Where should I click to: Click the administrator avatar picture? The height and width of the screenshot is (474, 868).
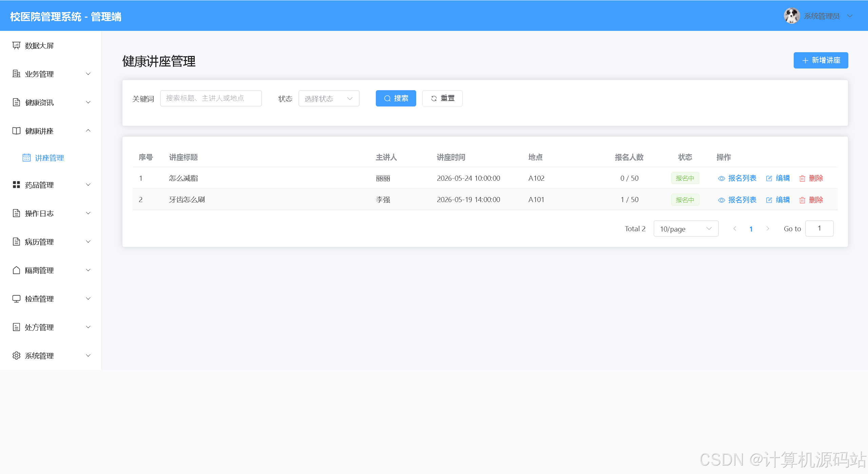coord(792,16)
